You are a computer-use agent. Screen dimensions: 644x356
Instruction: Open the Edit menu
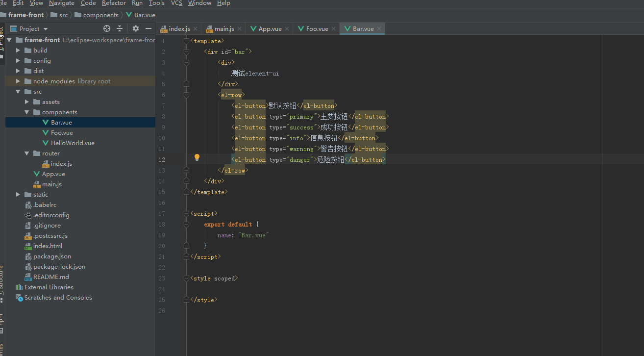(18, 3)
